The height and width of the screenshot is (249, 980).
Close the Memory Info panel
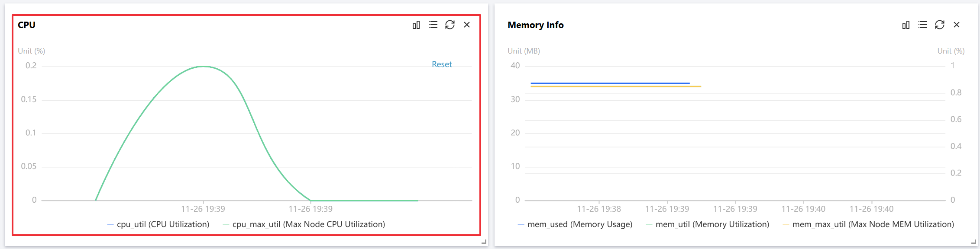click(x=957, y=25)
